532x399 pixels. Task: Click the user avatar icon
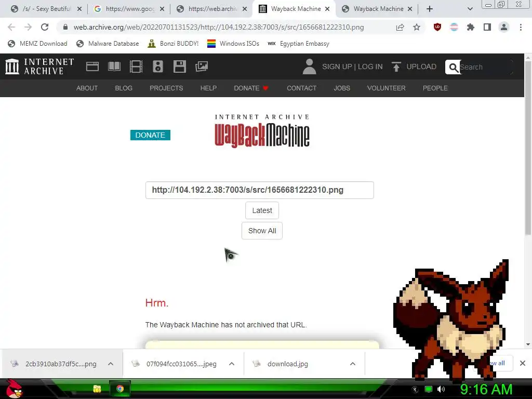309,66
